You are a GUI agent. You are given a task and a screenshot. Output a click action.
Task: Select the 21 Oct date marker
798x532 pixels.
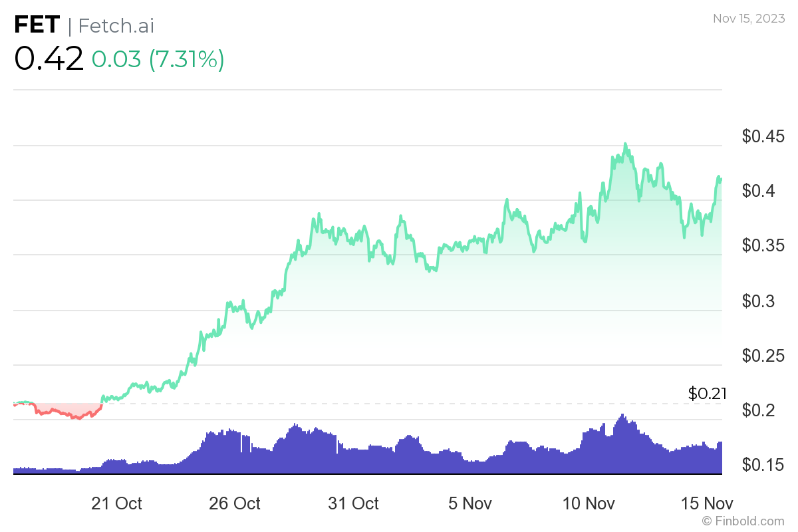point(116,503)
